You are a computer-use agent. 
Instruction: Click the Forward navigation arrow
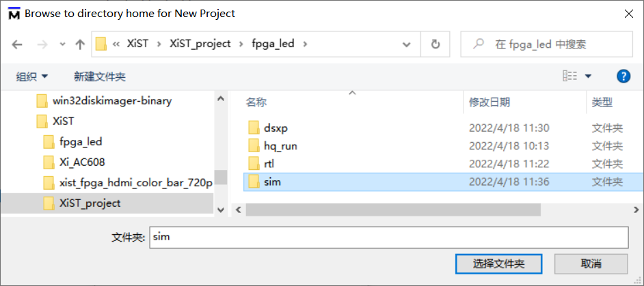pos(42,44)
